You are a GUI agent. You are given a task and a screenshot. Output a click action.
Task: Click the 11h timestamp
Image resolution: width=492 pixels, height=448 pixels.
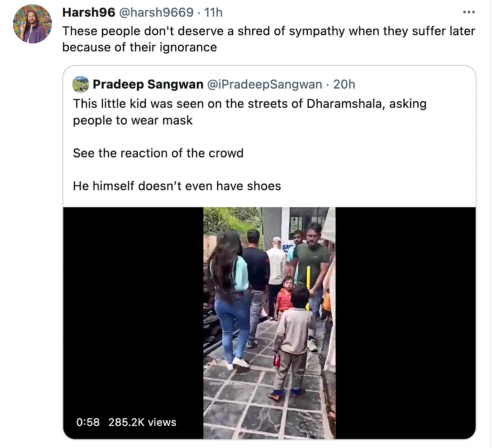213,12
